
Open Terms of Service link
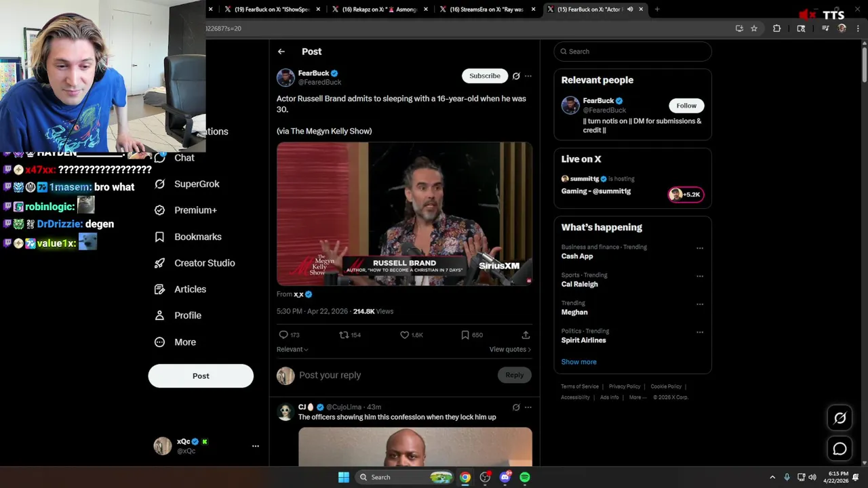(x=580, y=386)
